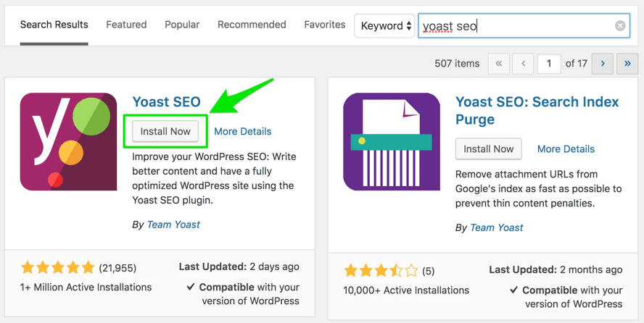Open the Yoast SEO: Search Index Purge title link

point(537,110)
